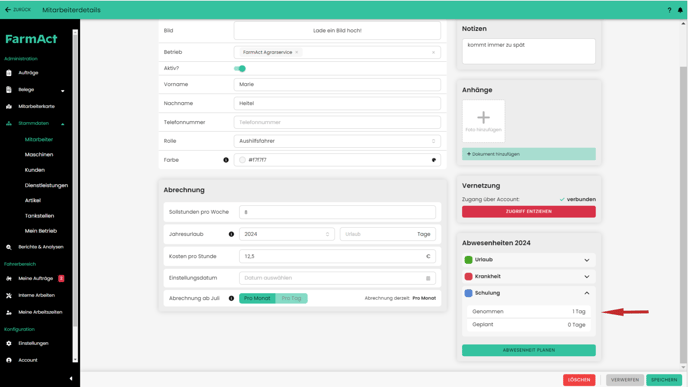Open the Jahresurlaub year dropdown 2024
The image size is (688, 387).
[287, 234]
